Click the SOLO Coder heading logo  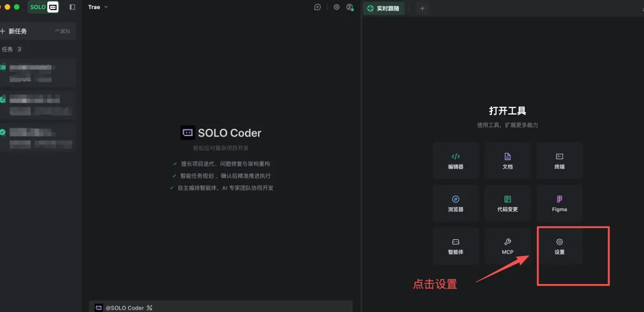pos(188,133)
